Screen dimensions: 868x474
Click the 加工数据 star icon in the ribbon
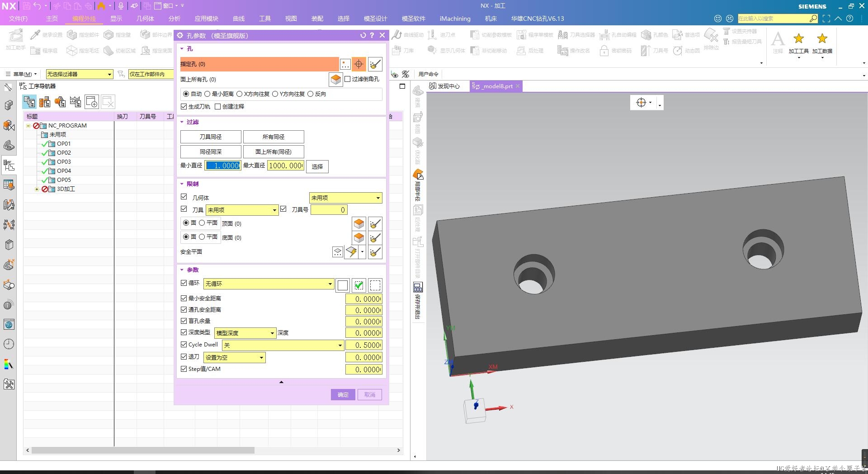[x=822, y=38]
